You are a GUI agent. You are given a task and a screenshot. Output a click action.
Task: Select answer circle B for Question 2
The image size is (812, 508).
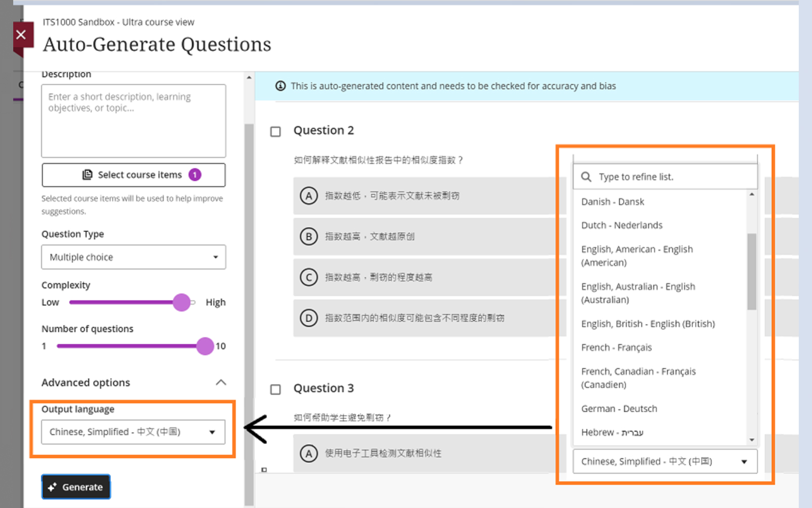tap(309, 236)
